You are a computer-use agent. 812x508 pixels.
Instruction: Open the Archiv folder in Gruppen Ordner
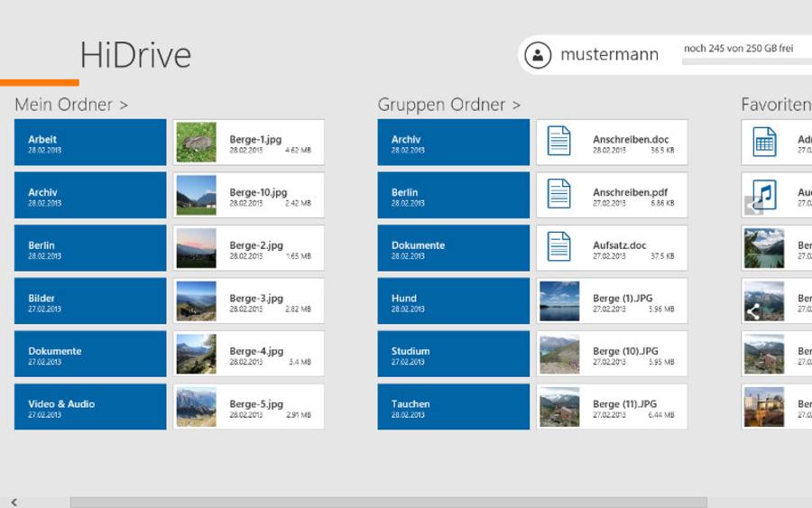coord(454,143)
